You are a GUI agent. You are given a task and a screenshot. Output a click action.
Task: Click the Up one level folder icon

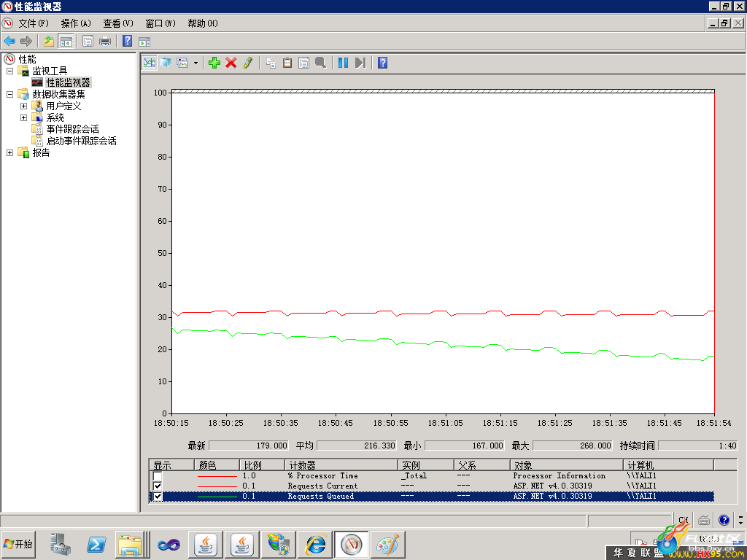click(x=49, y=42)
